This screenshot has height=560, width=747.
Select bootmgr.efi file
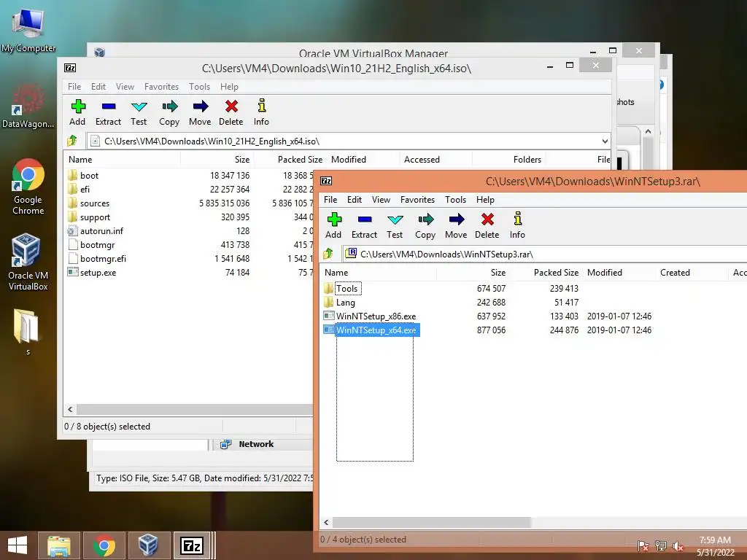coord(97,259)
